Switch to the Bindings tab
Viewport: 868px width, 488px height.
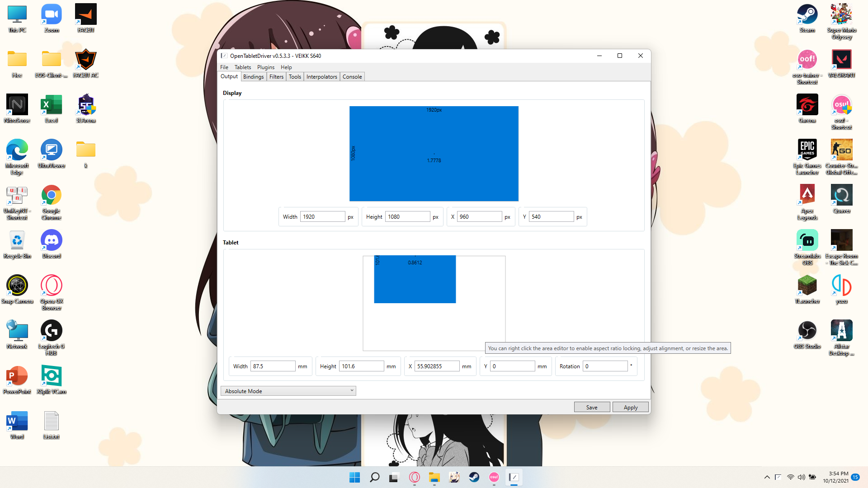click(253, 77)
